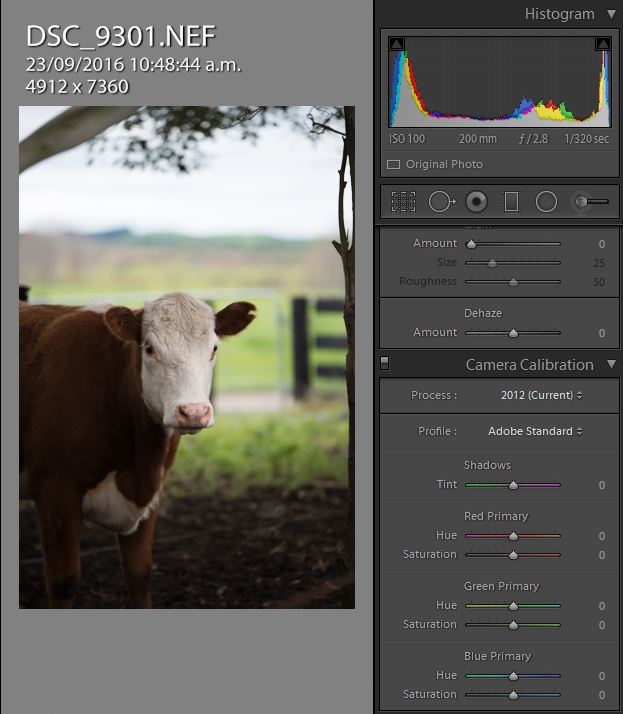Open the Process version dropdown
623x714 pixels.
pyautogui.click(x=541, y=395)
